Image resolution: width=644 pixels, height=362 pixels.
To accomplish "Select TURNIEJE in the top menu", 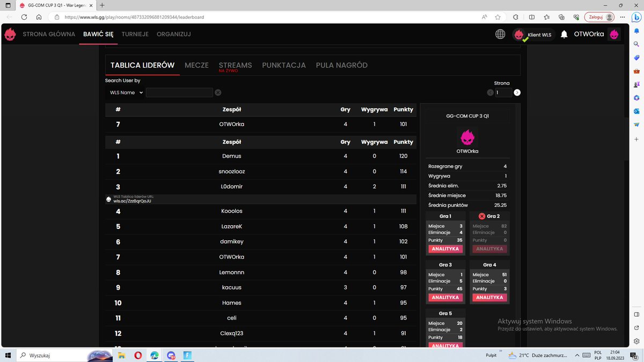I will [135, 34].
